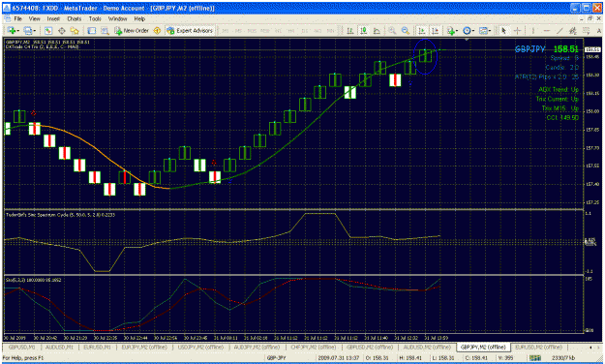
Task: Click the Zoom Out magnifier icon
Action: coord(406,30)
